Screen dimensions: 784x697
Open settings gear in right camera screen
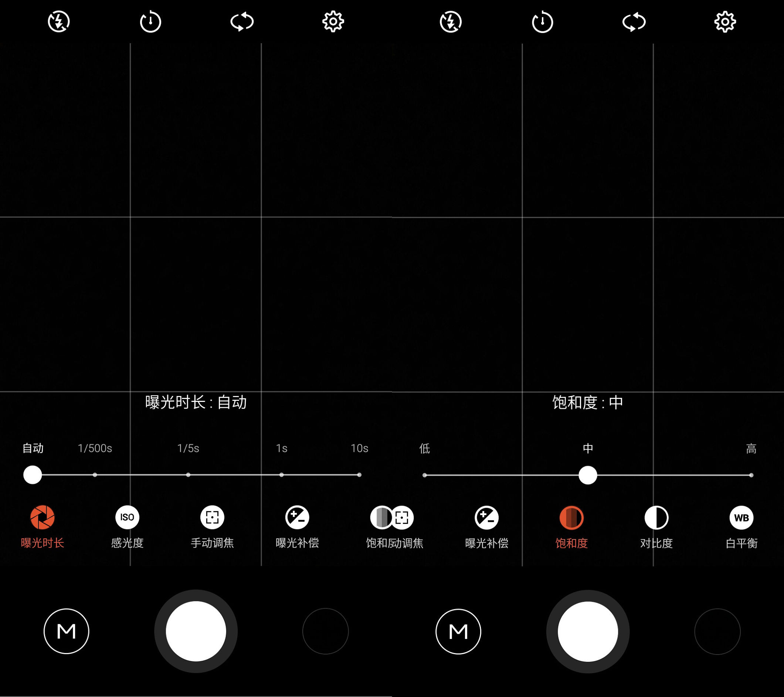(x=725, y=22)
